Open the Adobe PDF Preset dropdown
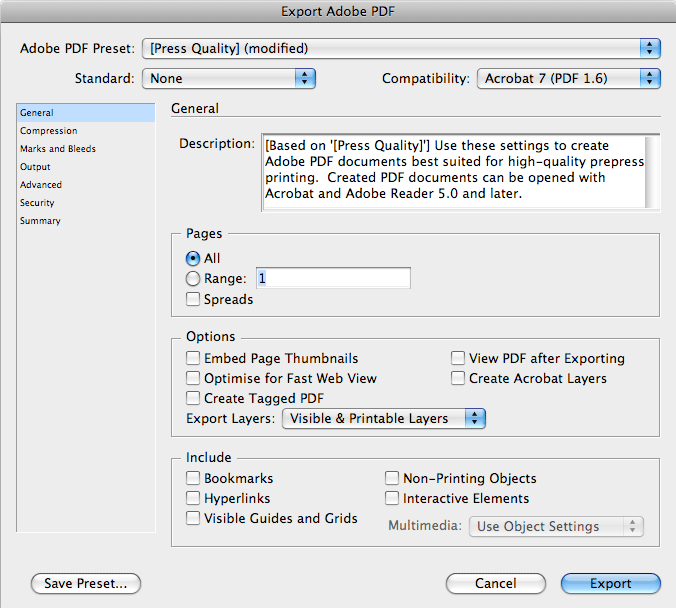The image size is (676, 608). [401, 48]
